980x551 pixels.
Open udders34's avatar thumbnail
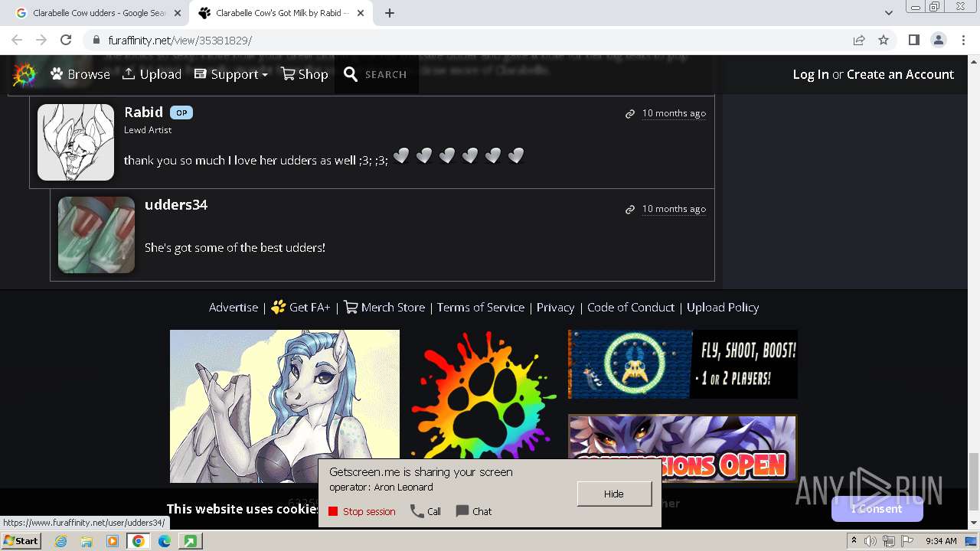pyautogui.click(x=96, y=235)
